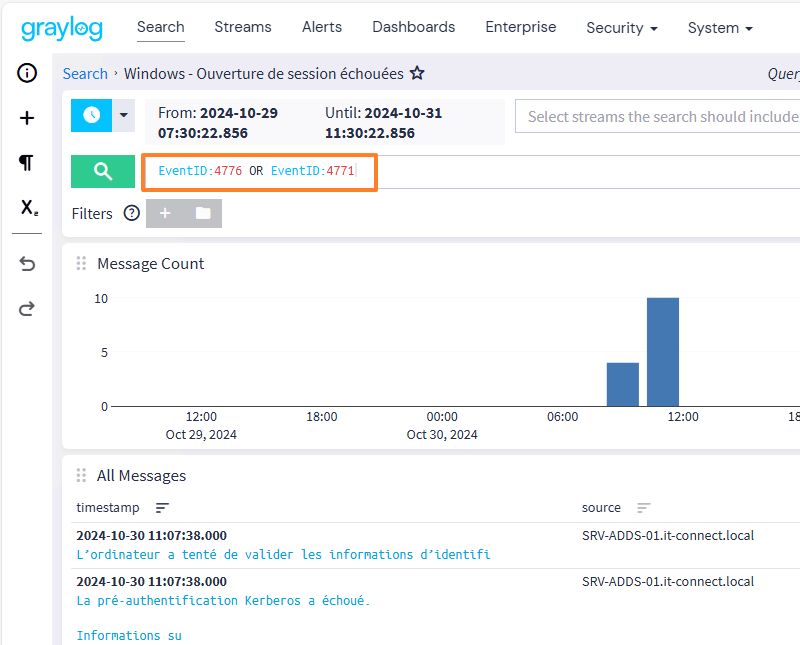Add a new filter with plus button
The width and height of the screenshot is (800, 645).
tap(165, 213)
